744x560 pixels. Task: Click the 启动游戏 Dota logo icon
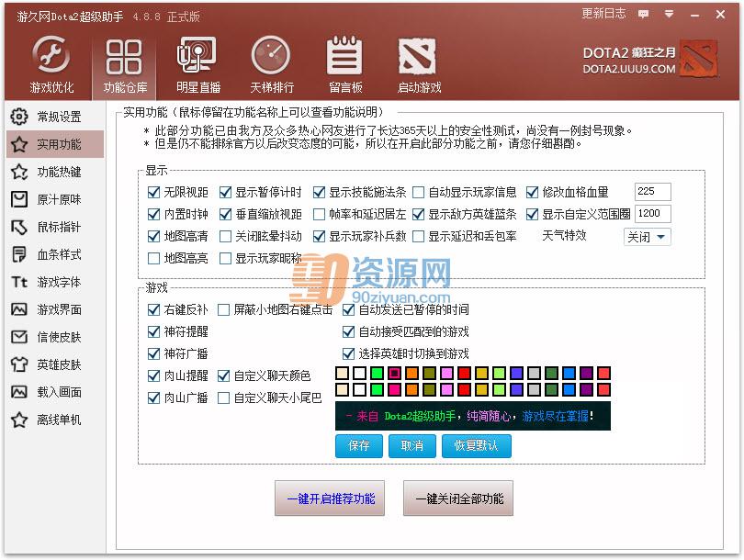[417, 56]
